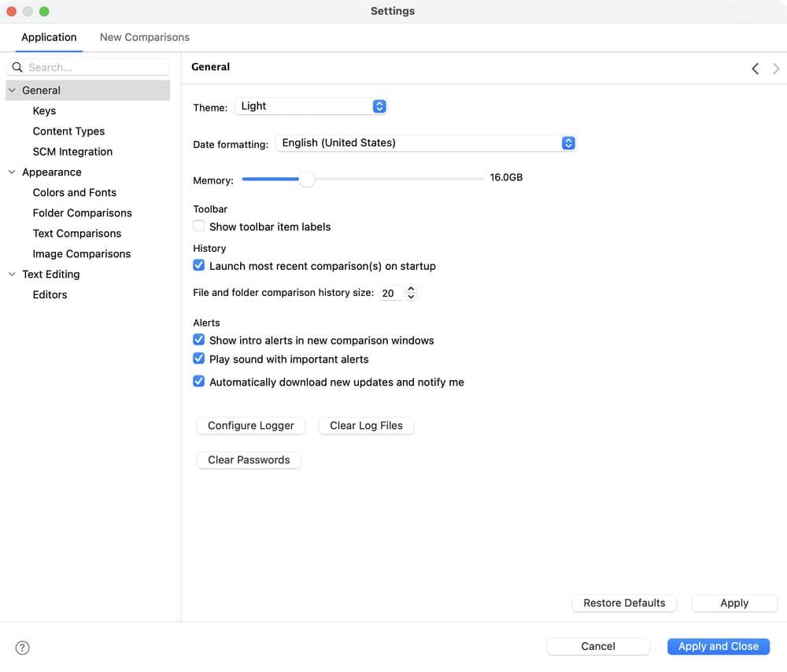The image size is (787, 672).
Task: Click Apply and Close button
Action: (719, 646)
